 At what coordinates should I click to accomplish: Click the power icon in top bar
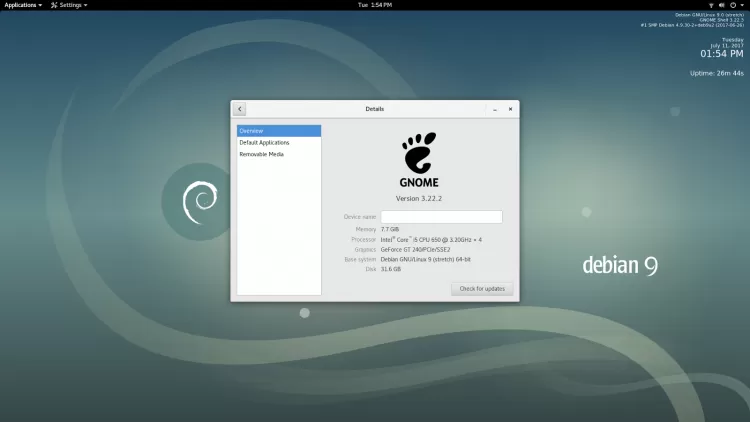point(733,5)
